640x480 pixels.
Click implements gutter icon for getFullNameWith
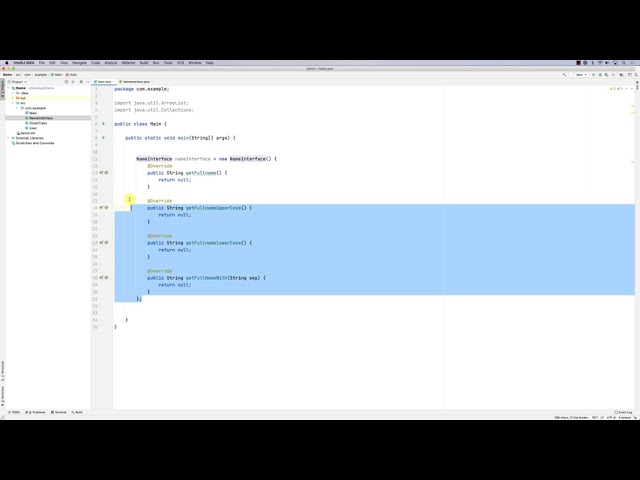[x=101, y=278]
